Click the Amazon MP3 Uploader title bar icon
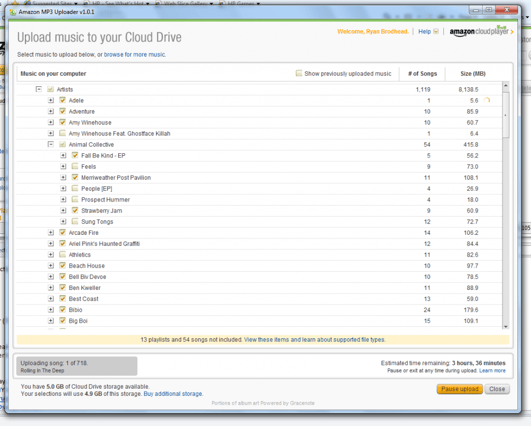Viewport: 531px width, 426px height. pyautogui.click(x=13, y=12)
